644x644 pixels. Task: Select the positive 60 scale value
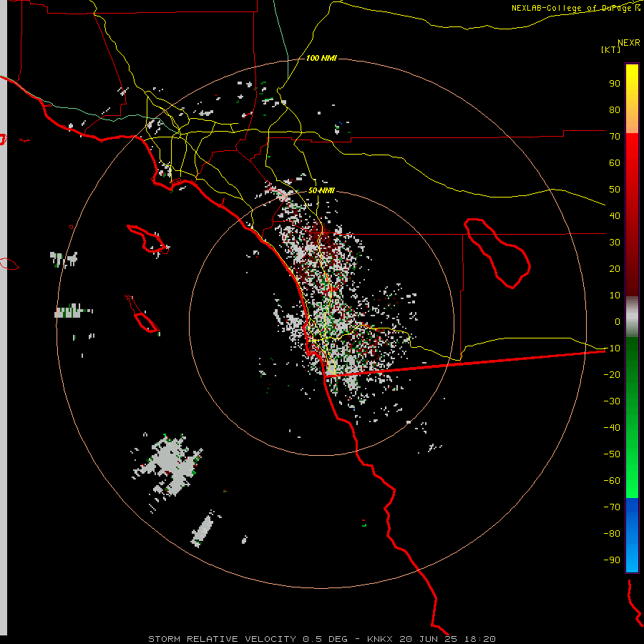(615, 163)
